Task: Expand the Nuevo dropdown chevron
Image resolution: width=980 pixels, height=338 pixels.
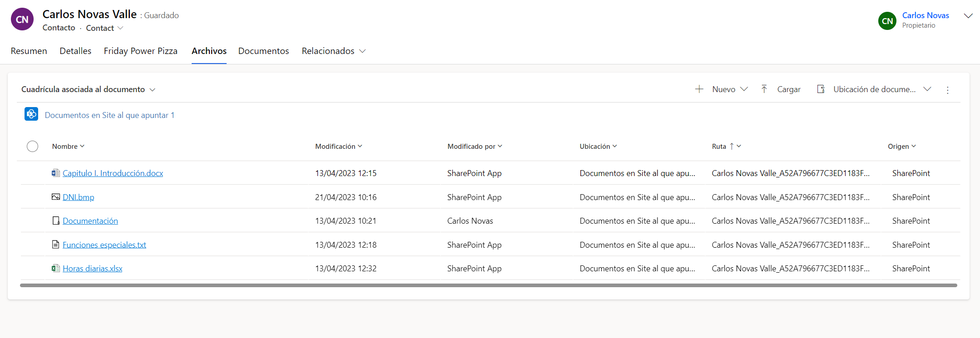Action: pyautogui.click(x=744, y=89)
